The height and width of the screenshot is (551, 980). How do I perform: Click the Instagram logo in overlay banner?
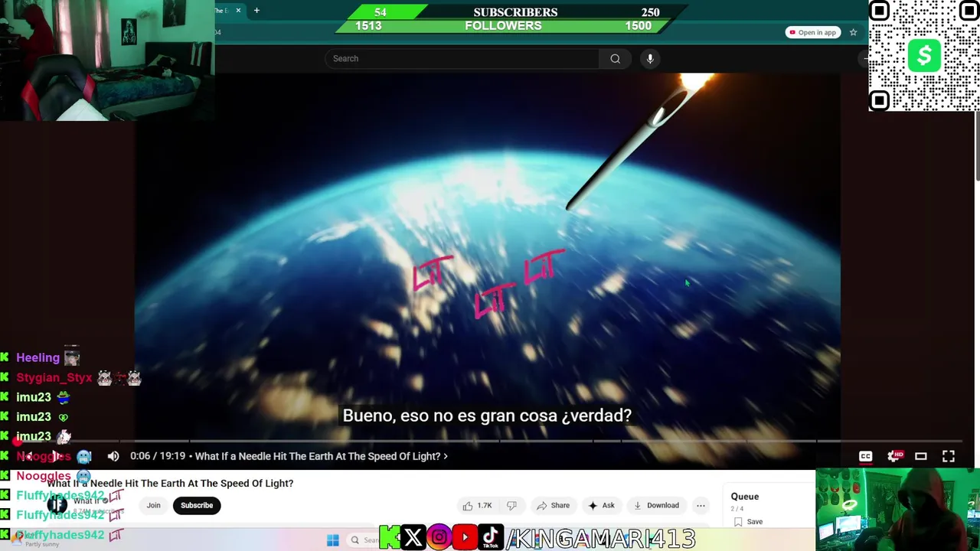tap(439, 538)
